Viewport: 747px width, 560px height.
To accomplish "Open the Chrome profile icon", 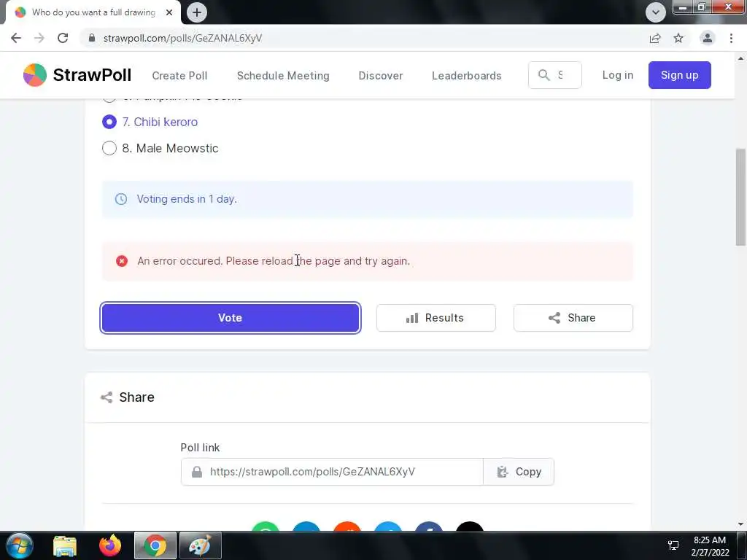I will (x=708, y=38).
